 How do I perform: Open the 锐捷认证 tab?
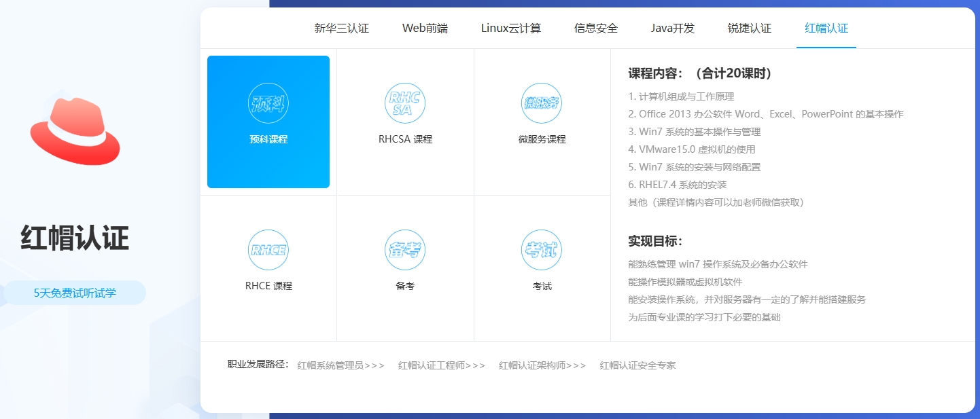(750, 29)
